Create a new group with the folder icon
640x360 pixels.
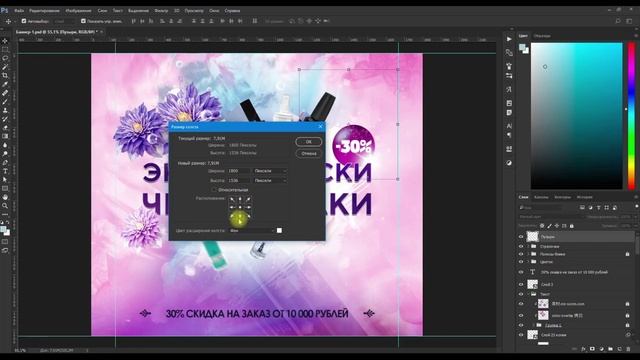pyautogui.click(x=610, y=349)
